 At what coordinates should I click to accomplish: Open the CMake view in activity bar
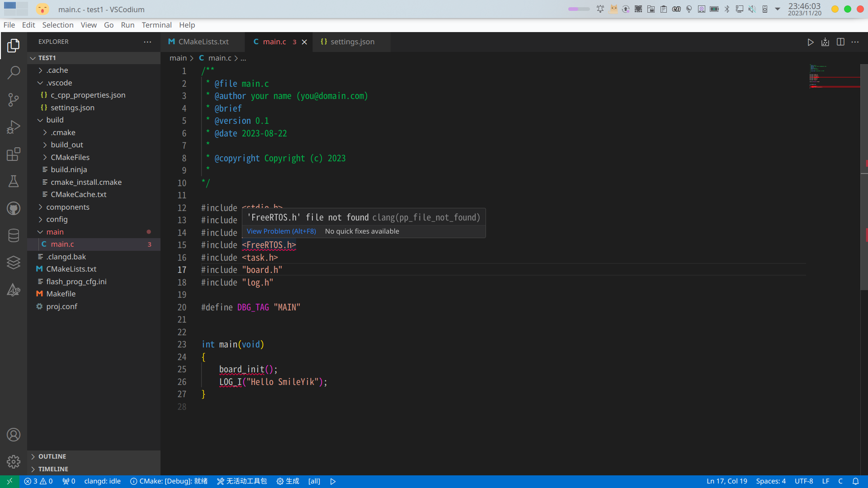(x=14, y=290)
